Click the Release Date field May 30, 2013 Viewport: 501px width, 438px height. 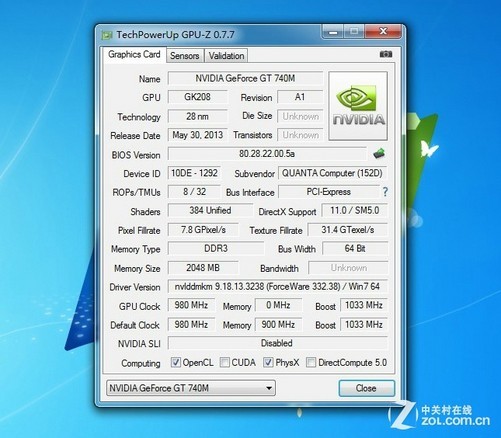click(x=197, y=135)
